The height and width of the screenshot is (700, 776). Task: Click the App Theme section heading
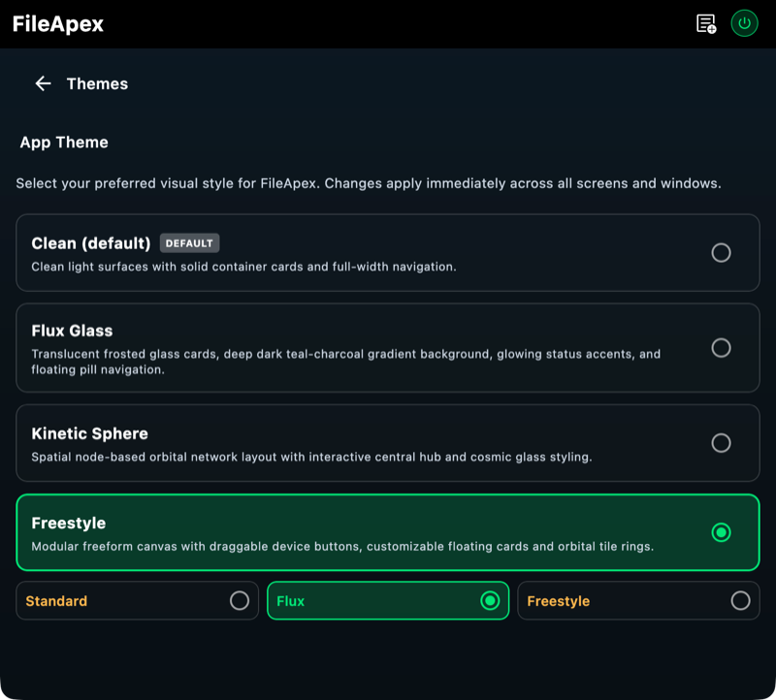pyautogui.click(x=64, y=143)
